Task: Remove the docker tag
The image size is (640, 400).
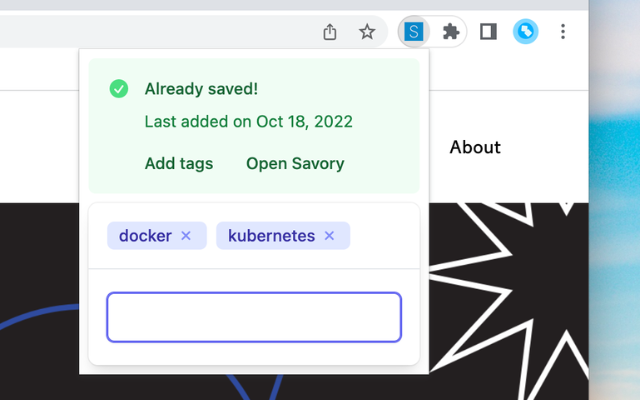Action: pyautogui.click(x=186, y=236)
